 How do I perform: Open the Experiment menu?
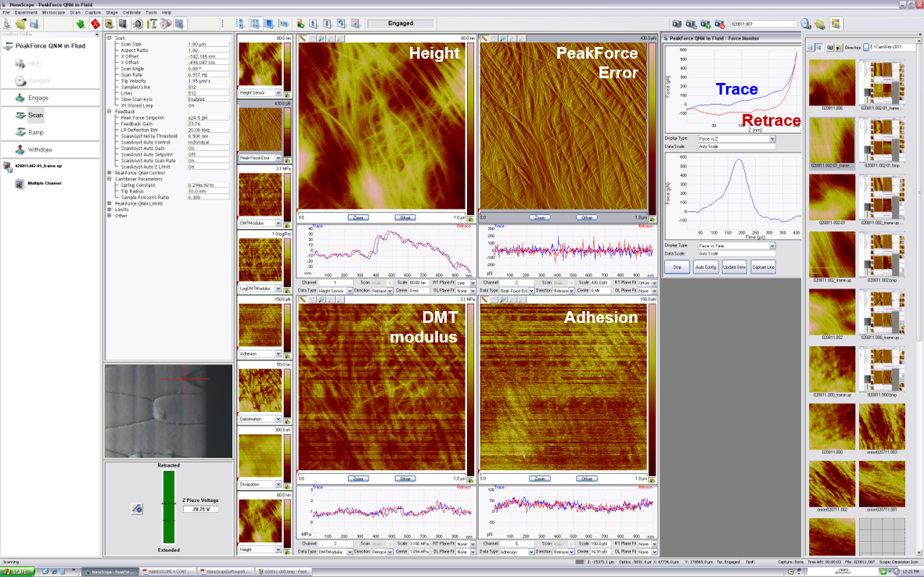tap(25, 13)
